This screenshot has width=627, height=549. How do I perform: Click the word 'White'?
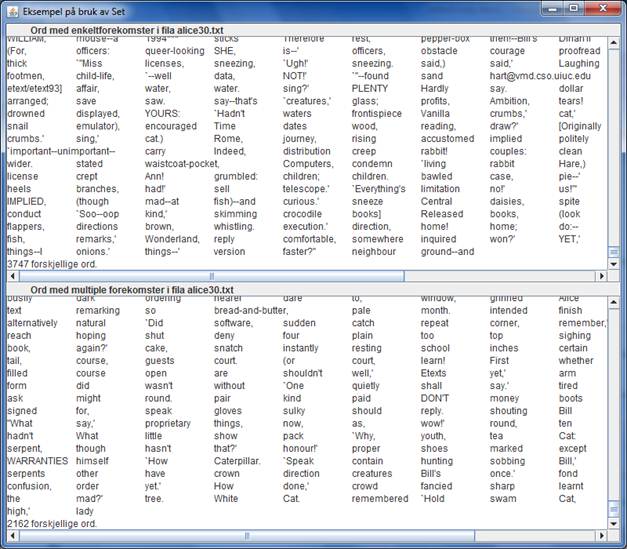point(226,499)
